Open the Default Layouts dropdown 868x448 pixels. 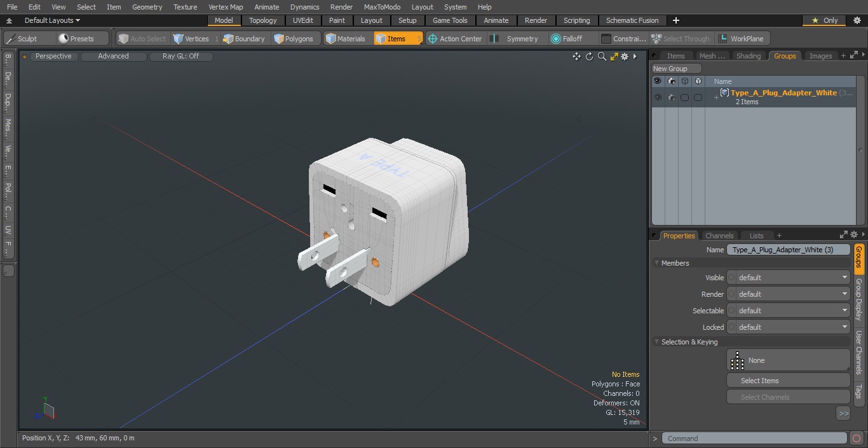pyautogui.click(x=52, y=20)
